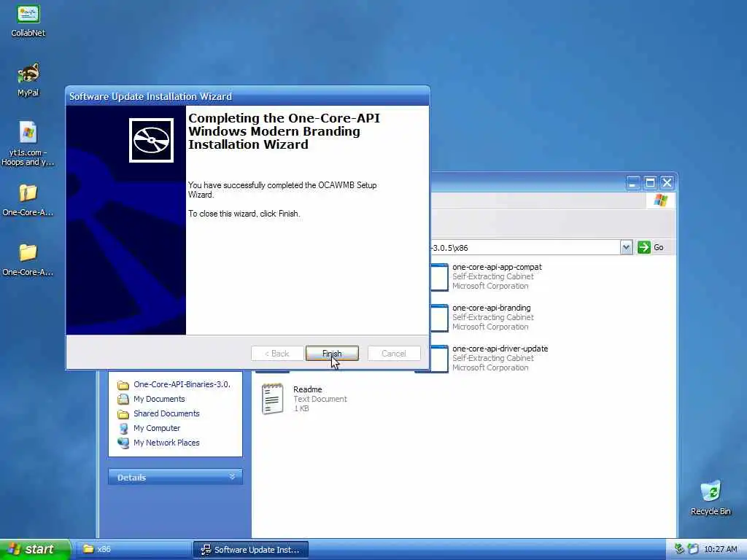The width and height of the screenshot is (747, 560).
Task: Click the Software Update Installation Wizard title bar
Action: pos(248,96)
